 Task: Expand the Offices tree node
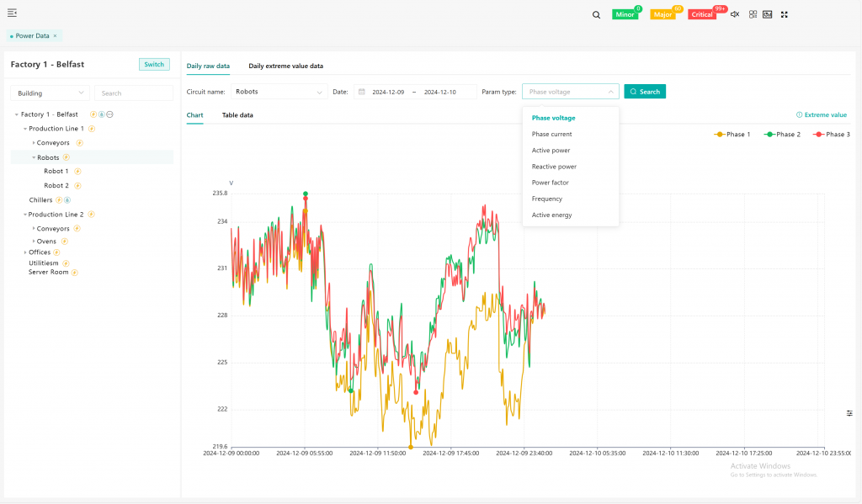click(x=24, y=252)
